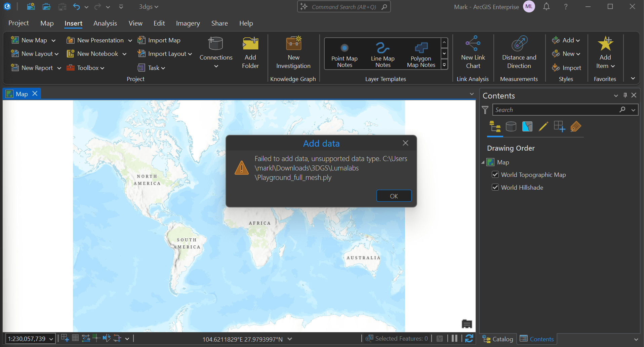Expand the Layer Templates gallery
Screen dimensions: 644x347
444,65
